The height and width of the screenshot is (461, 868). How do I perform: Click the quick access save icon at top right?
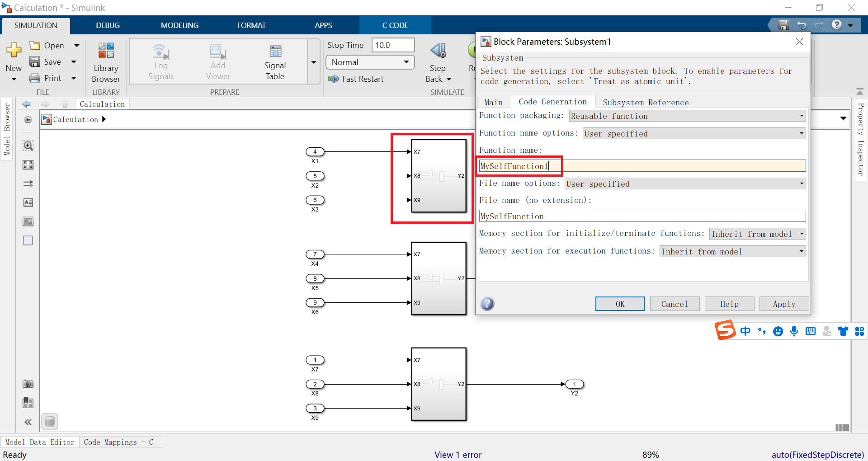pos(784,25)
